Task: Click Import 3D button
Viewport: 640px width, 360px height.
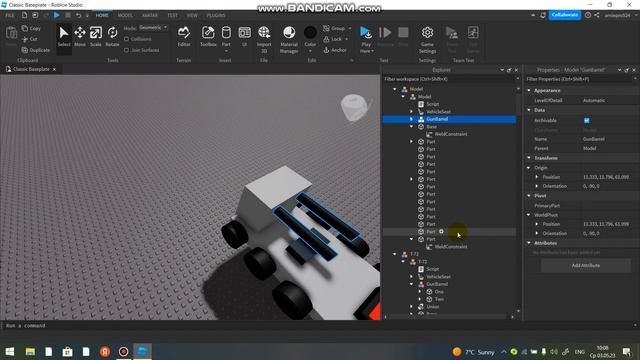Action: [x=264, y=39]
